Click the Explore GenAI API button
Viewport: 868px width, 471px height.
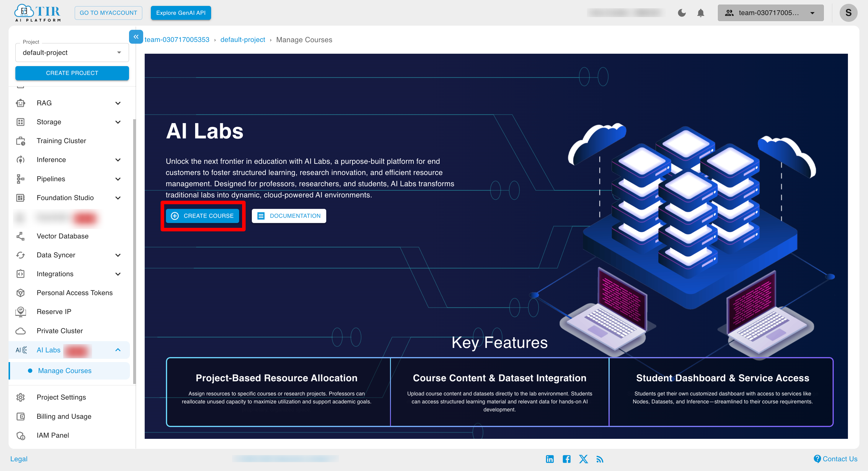click(x=181, y=13)
